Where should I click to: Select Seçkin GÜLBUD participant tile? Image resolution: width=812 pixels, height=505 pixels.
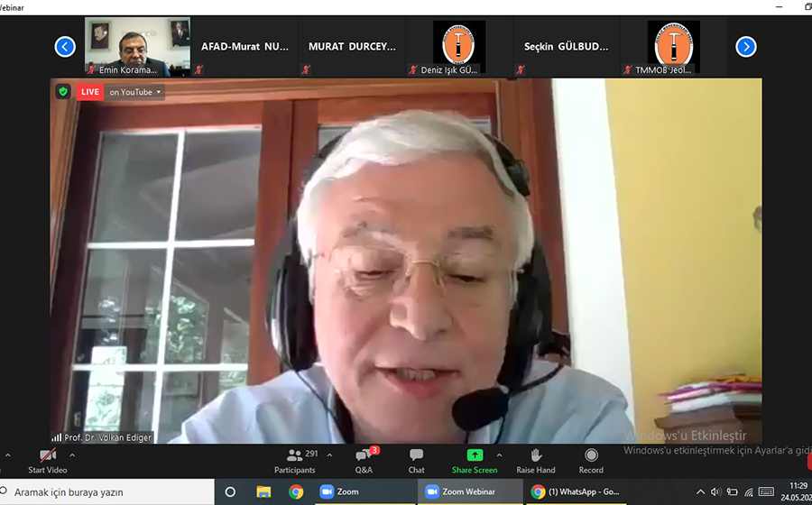[566, 47]
